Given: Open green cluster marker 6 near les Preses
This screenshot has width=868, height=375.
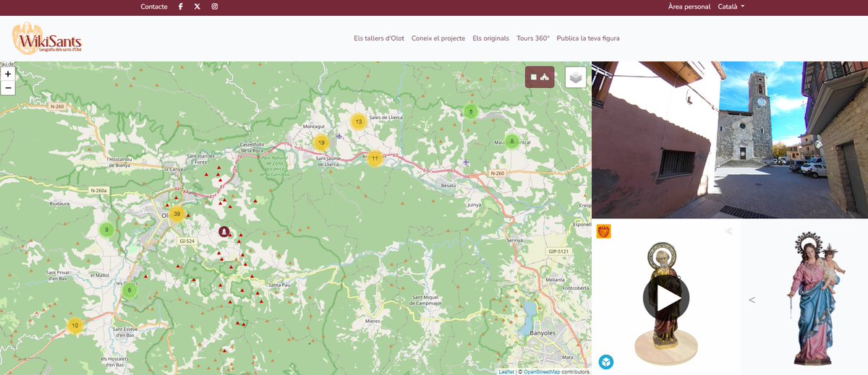Looking at the screenshot, I should (x=129, y=290).
